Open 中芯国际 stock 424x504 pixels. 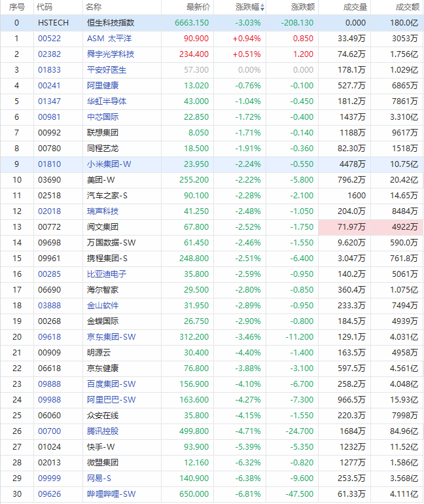[103, 117]
